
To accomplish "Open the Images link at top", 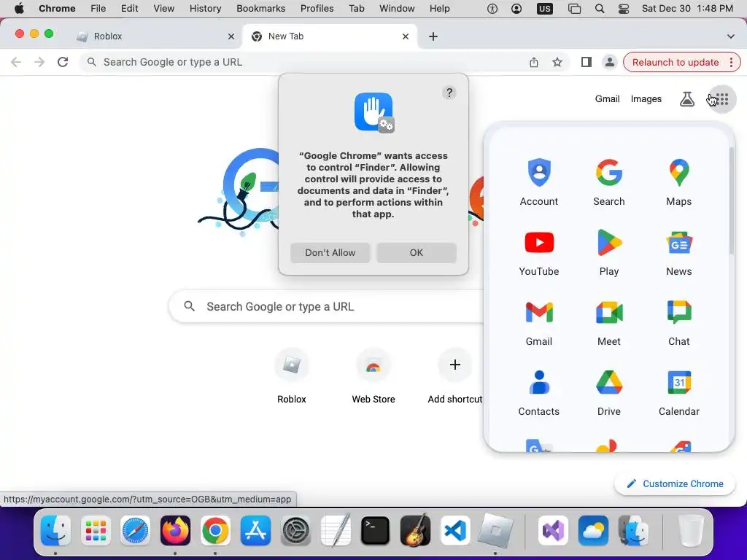I will coord(646,99).
